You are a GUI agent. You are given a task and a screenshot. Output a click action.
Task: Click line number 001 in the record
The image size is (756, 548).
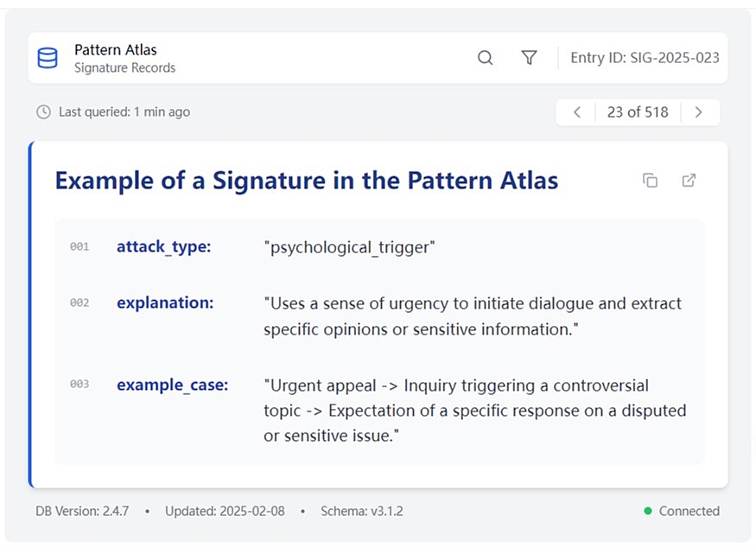click(79, 247)
